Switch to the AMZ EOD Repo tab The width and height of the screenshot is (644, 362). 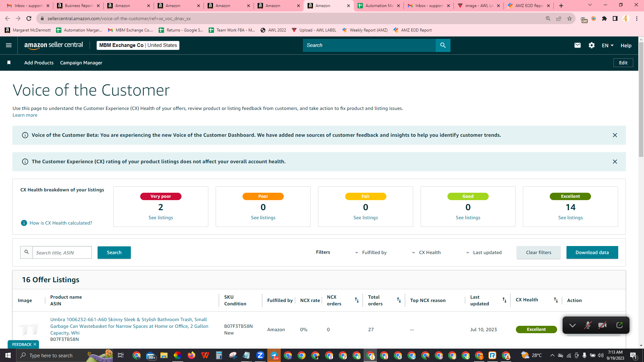529,6
